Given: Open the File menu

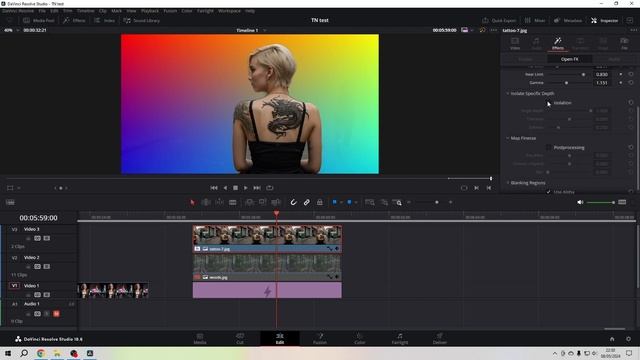Looking at the screenshot, I should [x=42, y=11].
